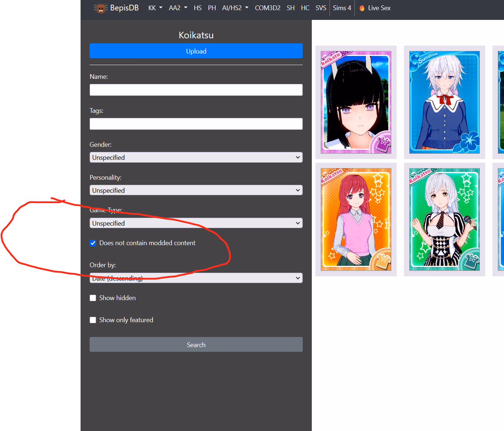The height and width of the screenshot is (431, 504).
Task: Click into the Name input field
Action: click(x=196, y=90)
